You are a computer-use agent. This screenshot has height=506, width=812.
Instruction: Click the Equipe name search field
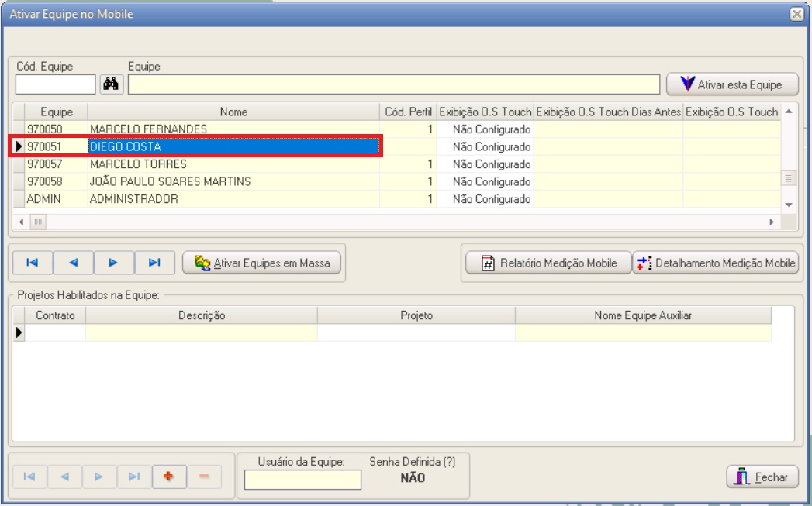point(394,84)
